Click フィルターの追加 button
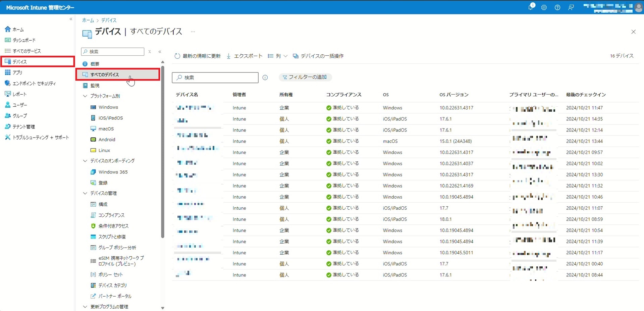 (x=305, y=77)
